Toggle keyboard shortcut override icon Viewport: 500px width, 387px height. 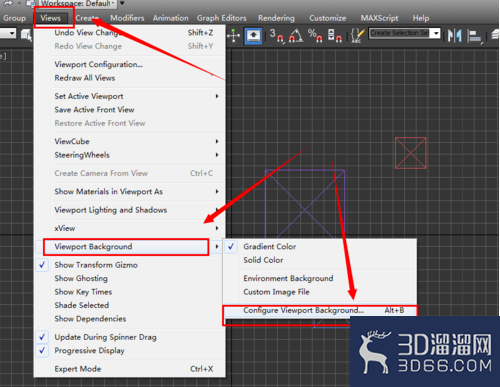coord(254,36)
